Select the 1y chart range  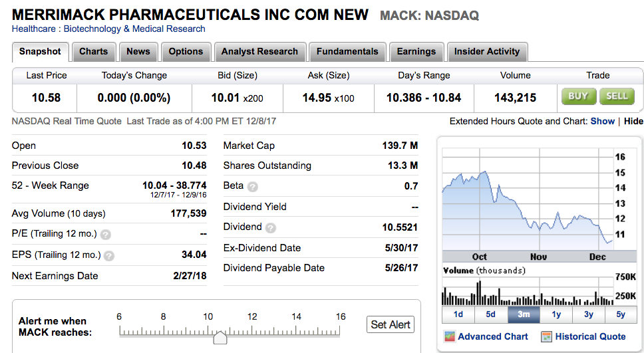(x=556, y=314)
